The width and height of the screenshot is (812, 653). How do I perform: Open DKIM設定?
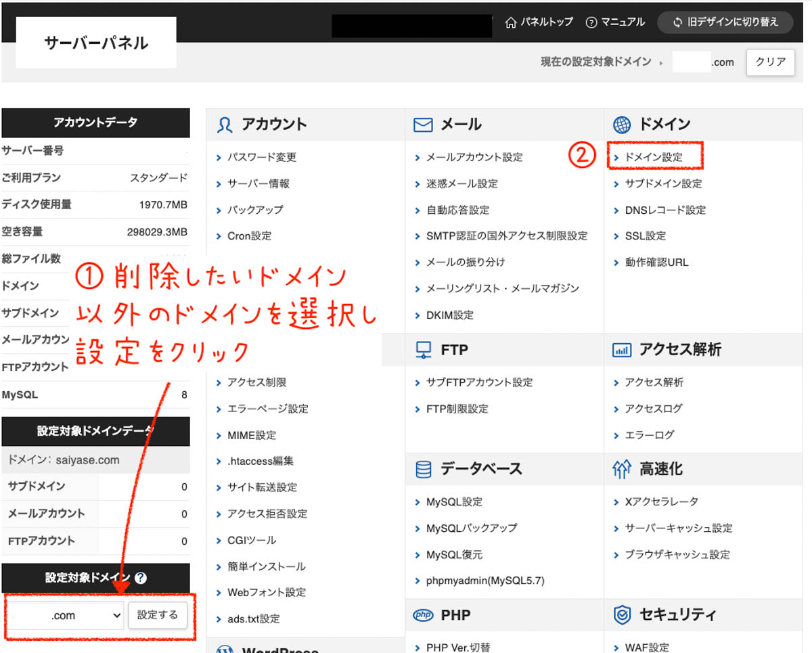(450, 315)
